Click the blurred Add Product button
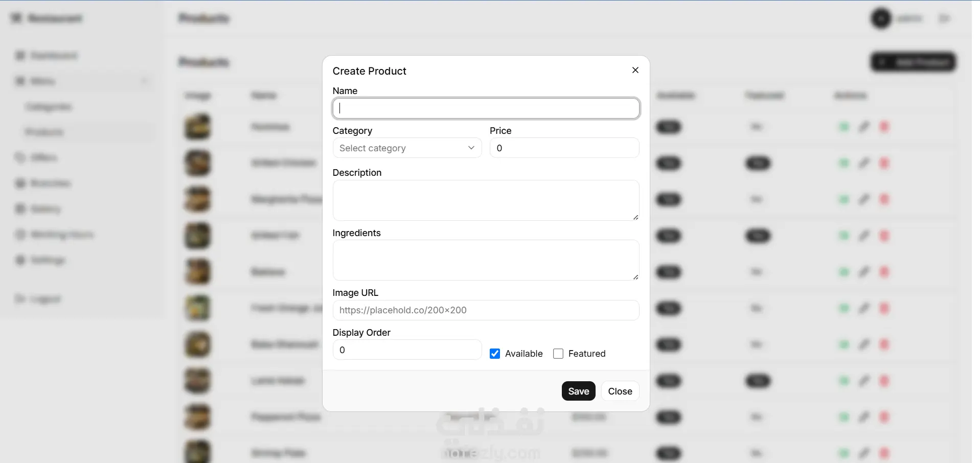 (914, 62)
